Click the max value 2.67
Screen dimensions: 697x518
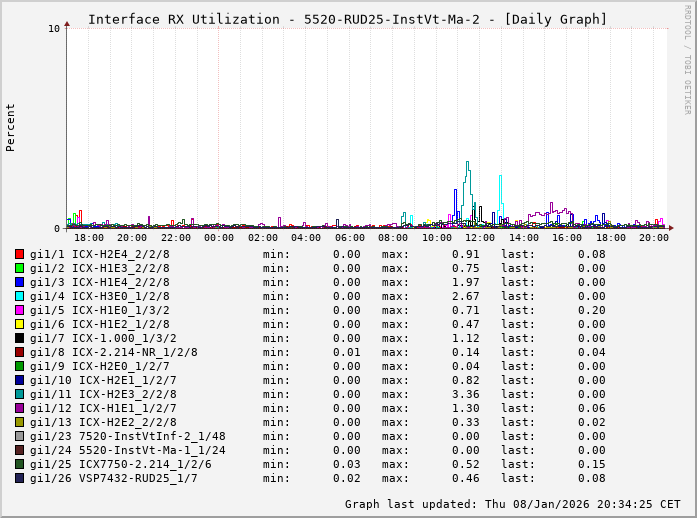point(466,297)
